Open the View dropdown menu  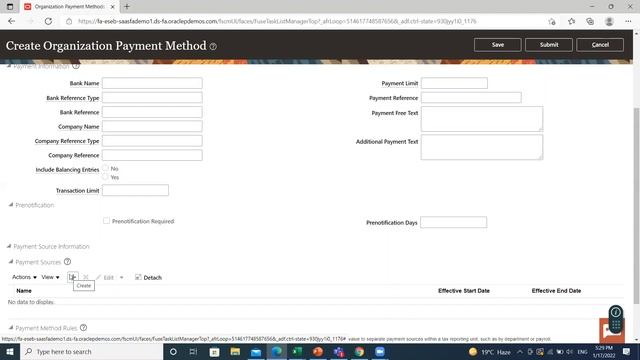point(50,277)
